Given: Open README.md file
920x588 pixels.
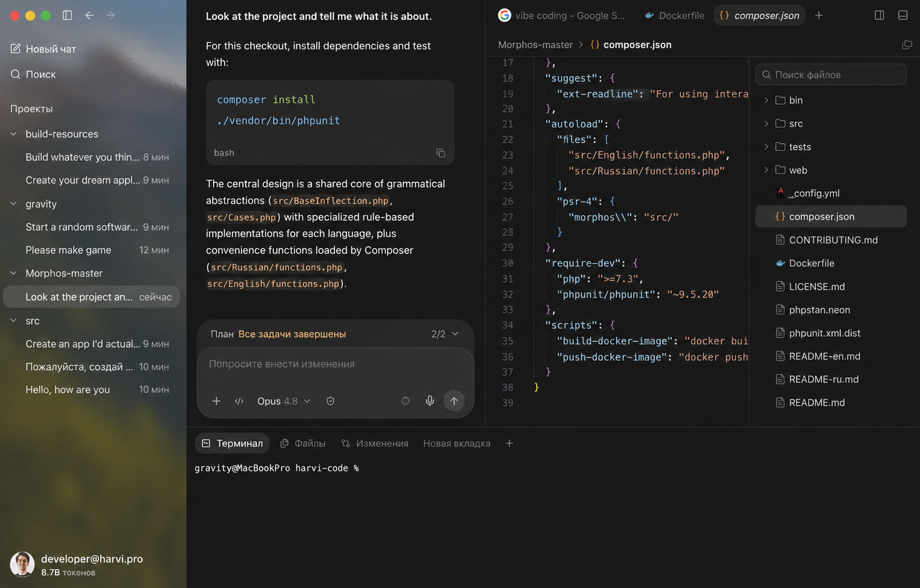Looking at the screenshot, I should pyautogui.click(x=831, y=403).
